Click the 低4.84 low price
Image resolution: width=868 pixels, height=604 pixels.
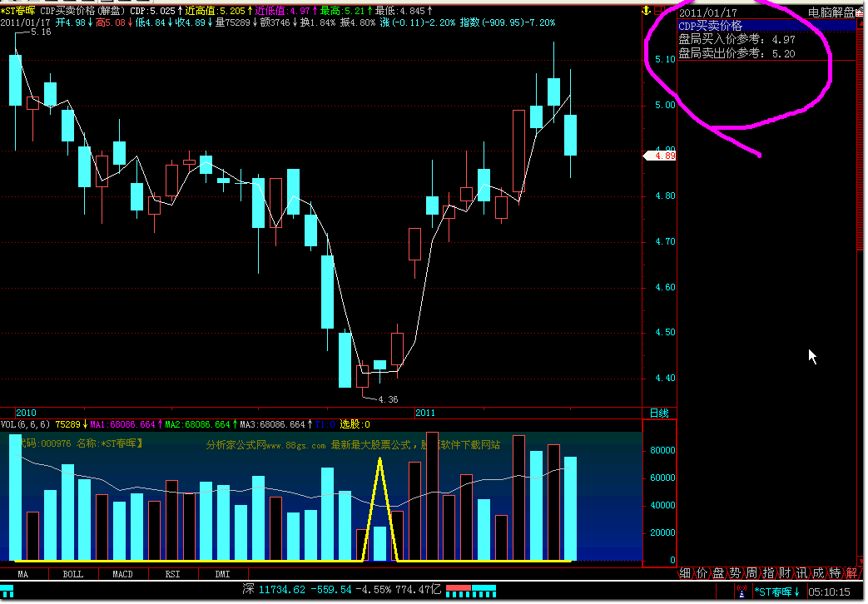[x=150, y=22]
